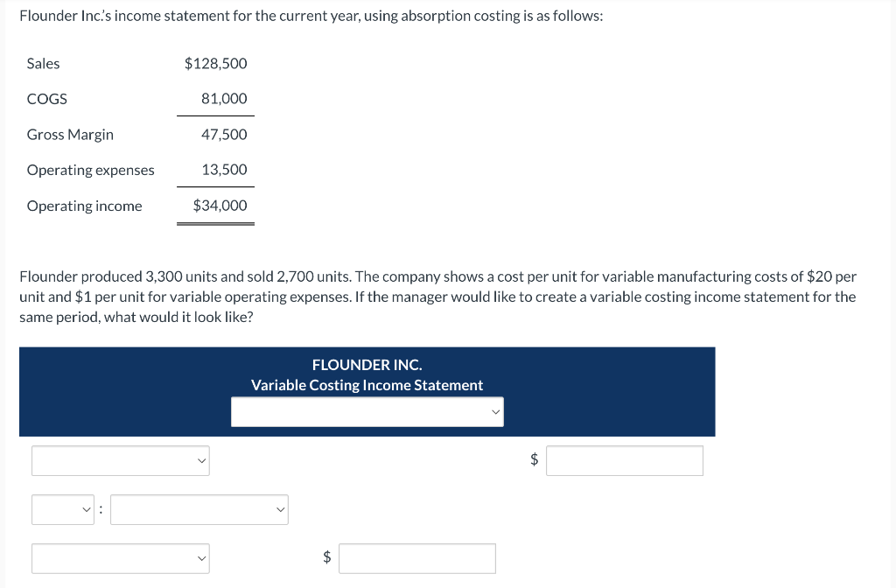Viewport: 896px width, 588px height.
Task: Click the colon separator between the two dropdowns
Action: 101,509
